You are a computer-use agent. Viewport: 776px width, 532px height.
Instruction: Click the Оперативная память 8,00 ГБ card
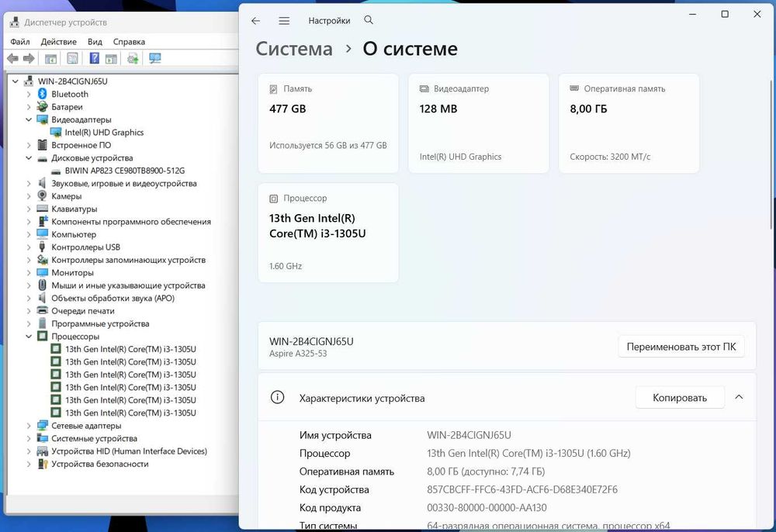tap(629, 123)
